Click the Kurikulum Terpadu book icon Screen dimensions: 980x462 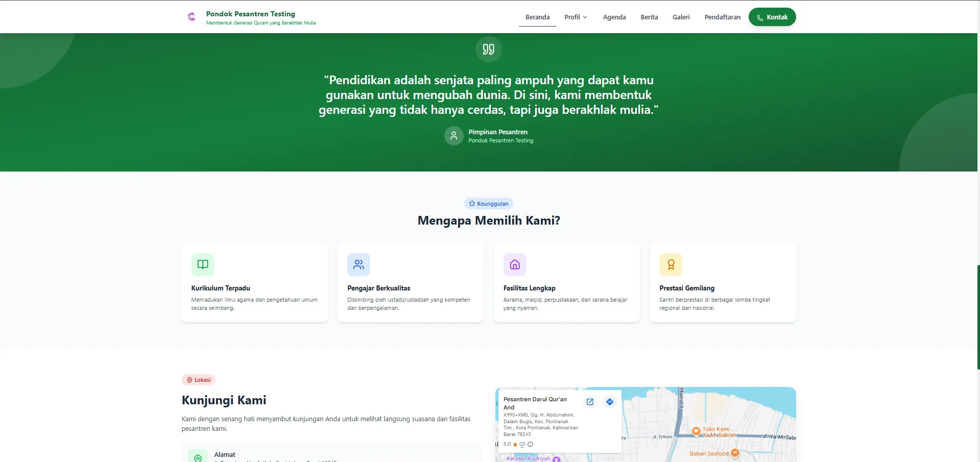click(203, 264)
